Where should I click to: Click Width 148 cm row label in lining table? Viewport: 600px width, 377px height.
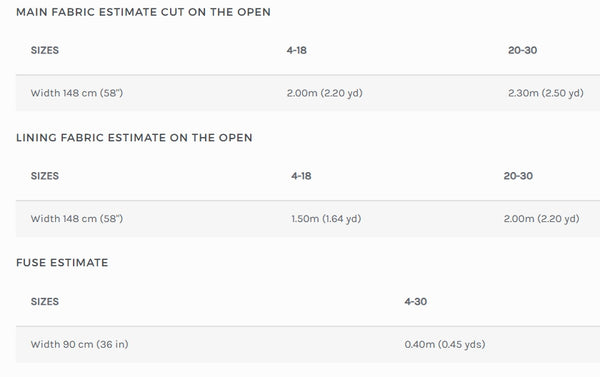tap(77, 219)
